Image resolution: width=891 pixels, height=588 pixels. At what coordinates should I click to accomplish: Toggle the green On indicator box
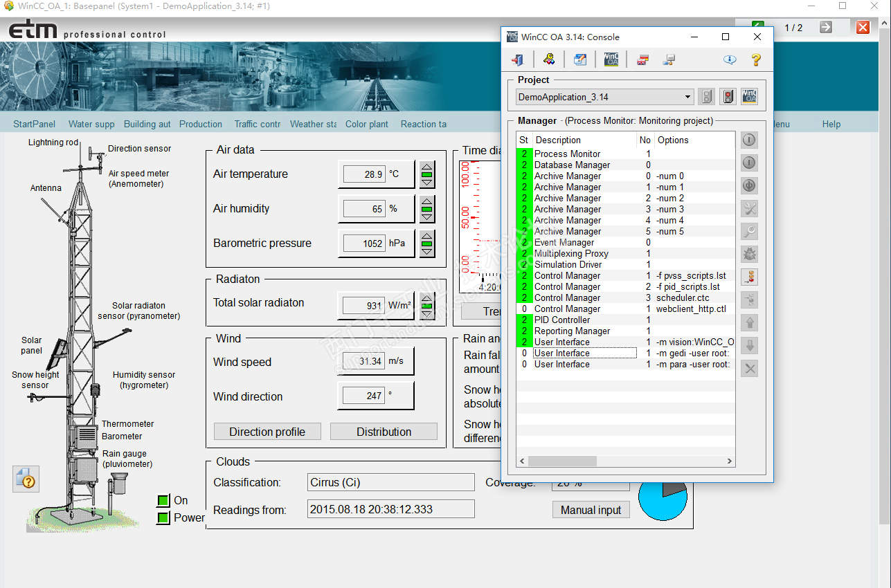click(x=163, y=500)
